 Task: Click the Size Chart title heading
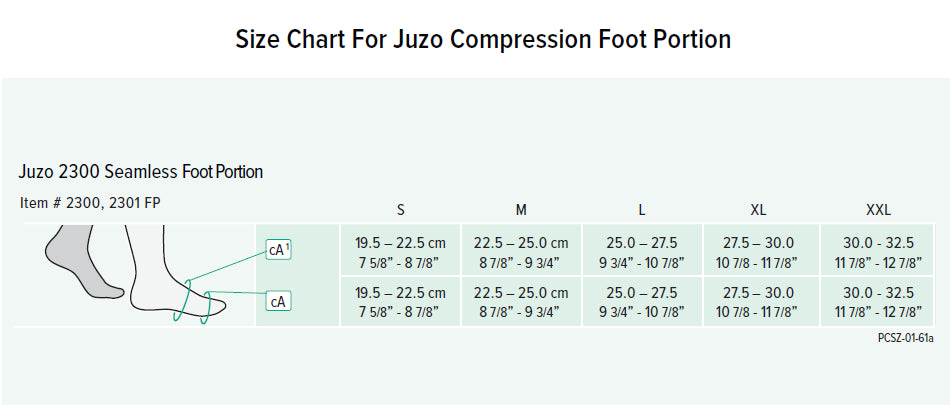483,40
